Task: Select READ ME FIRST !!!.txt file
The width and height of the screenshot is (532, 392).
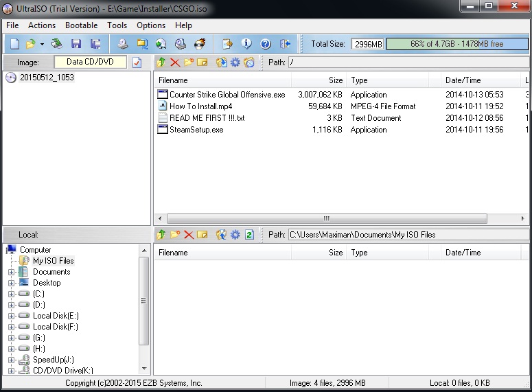Action: [207, 118]
